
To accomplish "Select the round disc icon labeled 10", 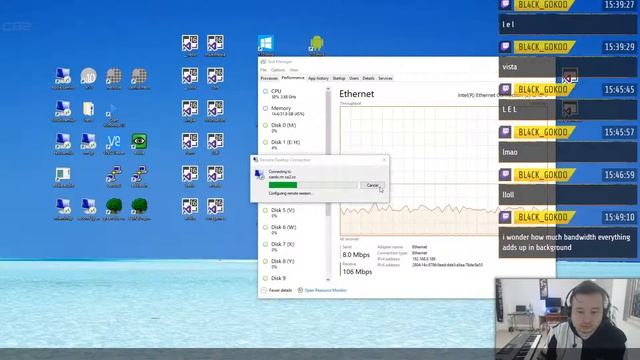I will (x=88, y=76).
